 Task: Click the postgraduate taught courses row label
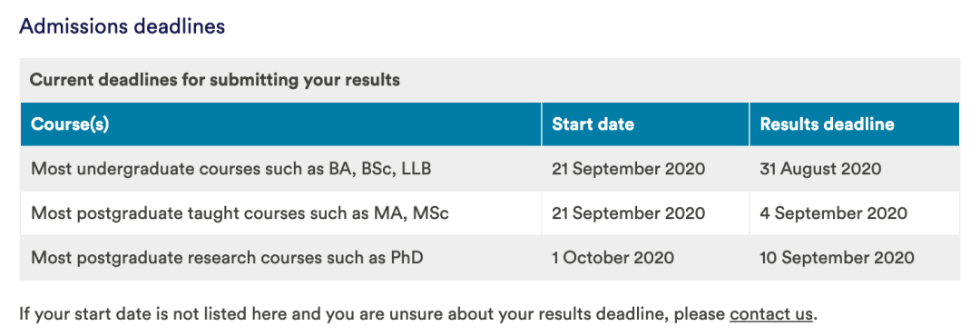[240, 213]
